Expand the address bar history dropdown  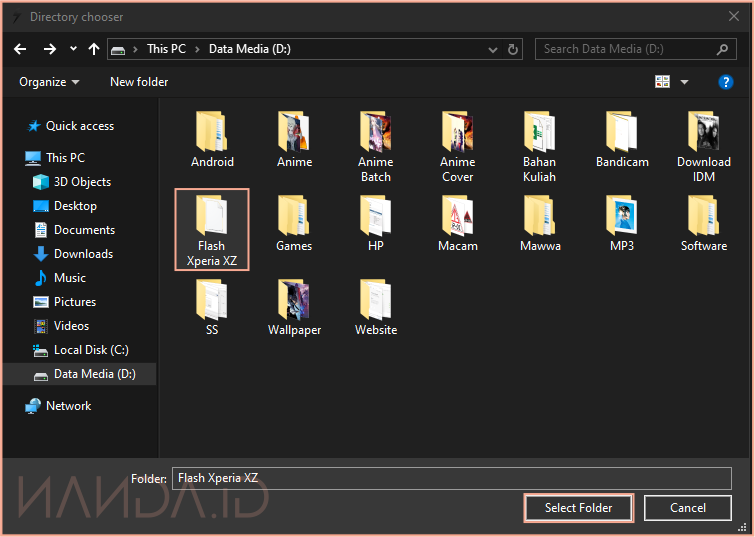pyautogui.click(x=492, y=49)
